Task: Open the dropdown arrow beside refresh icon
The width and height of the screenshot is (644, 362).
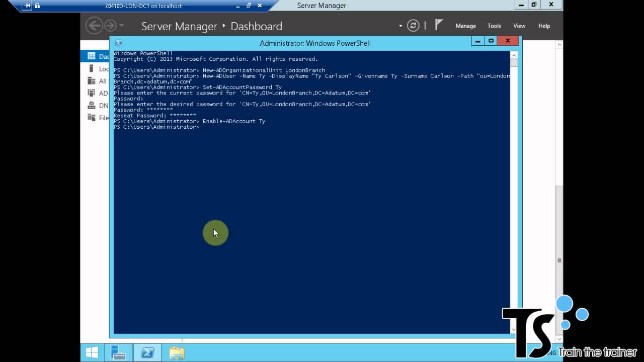Action: (400, 26)
